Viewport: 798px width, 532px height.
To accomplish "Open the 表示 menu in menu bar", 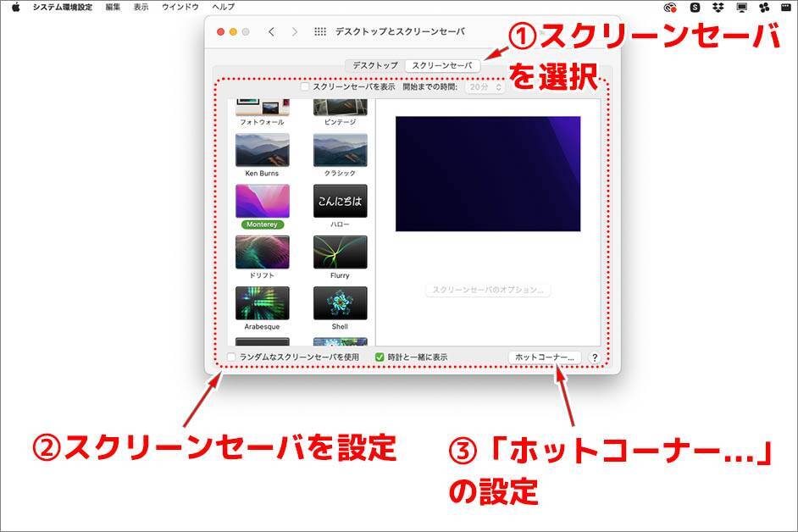I will coord(141,7).
